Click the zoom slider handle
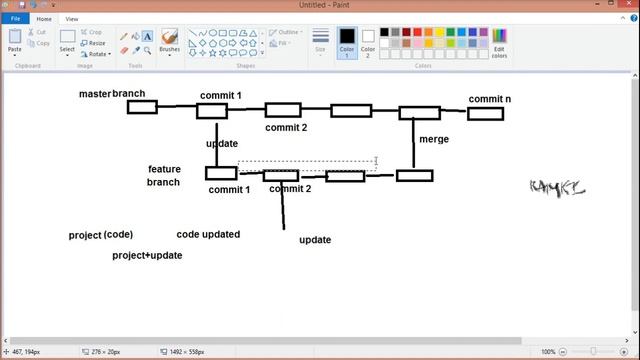 click(x=593, y=351)
